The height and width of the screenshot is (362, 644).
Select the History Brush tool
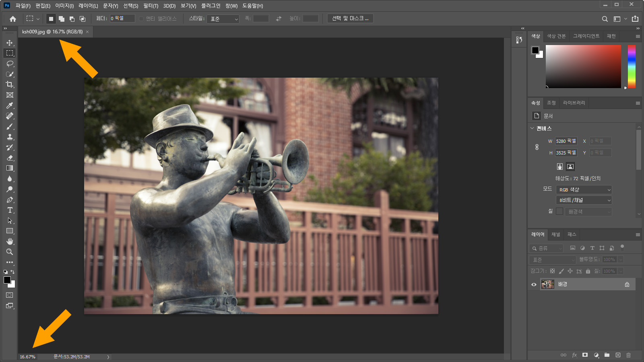coord(10,147)
